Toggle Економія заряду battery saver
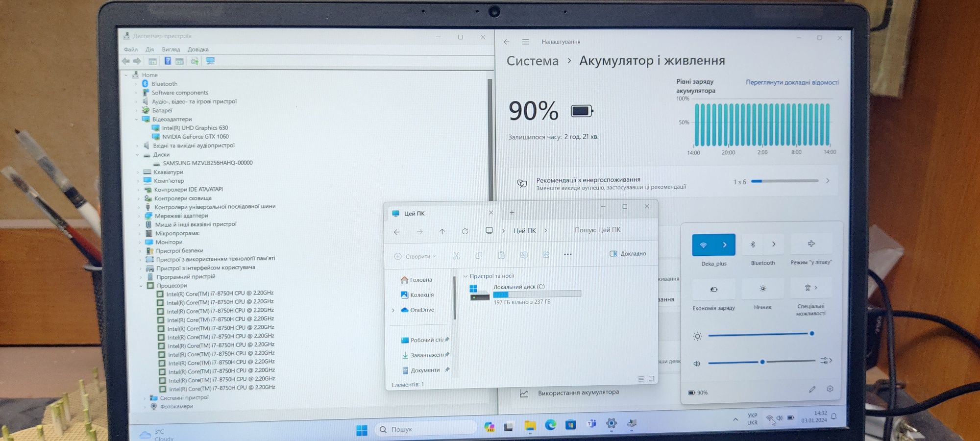Image resolution: width=980 pixels, height=441 pixels. (x=713, y=289)
